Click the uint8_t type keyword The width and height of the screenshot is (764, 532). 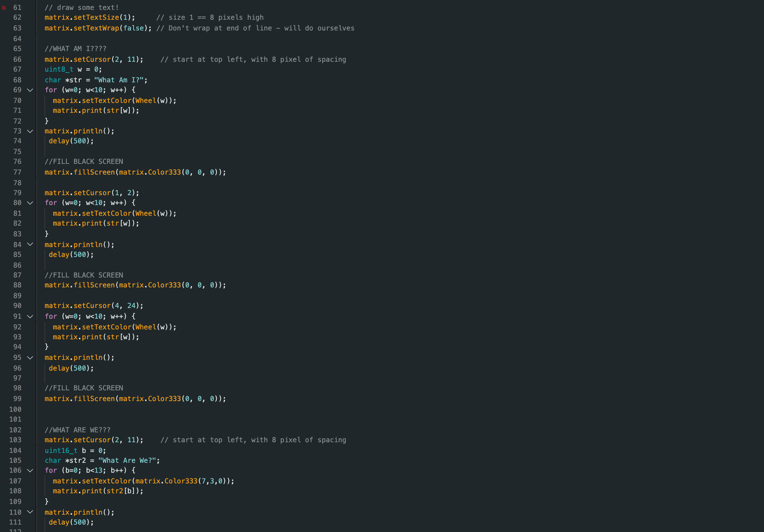click(x=59, y=70)
